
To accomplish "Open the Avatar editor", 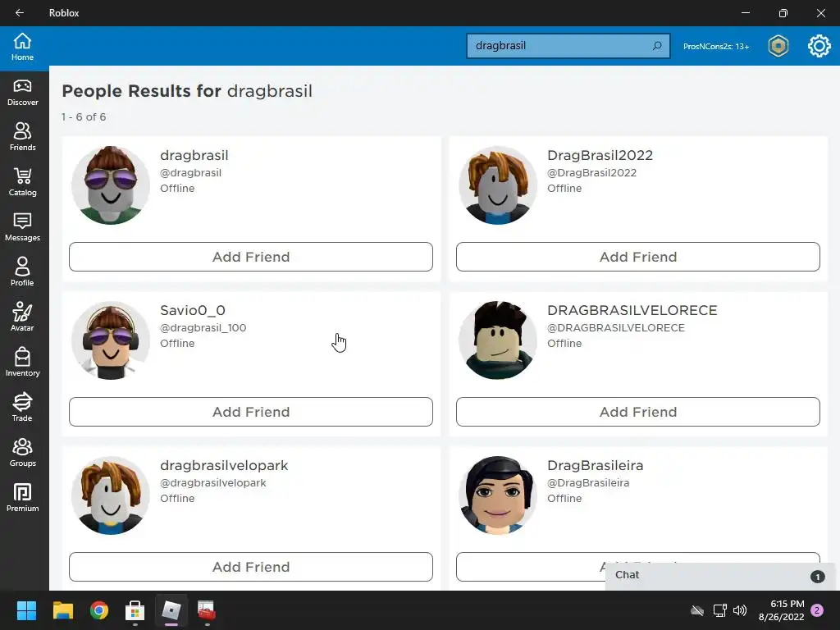I will pos(22,317).
